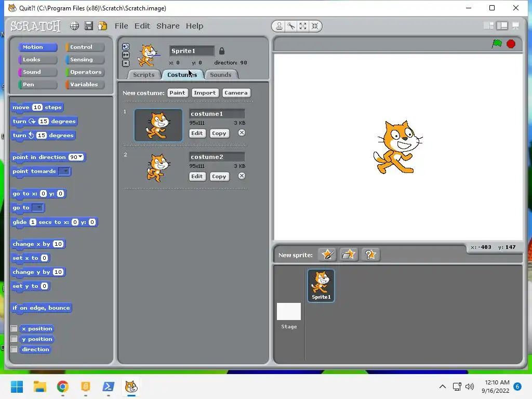Select Sprite1 in the sprite list
Image resolution: width=532 pixels, height=399 pixels.
[321, 286]
